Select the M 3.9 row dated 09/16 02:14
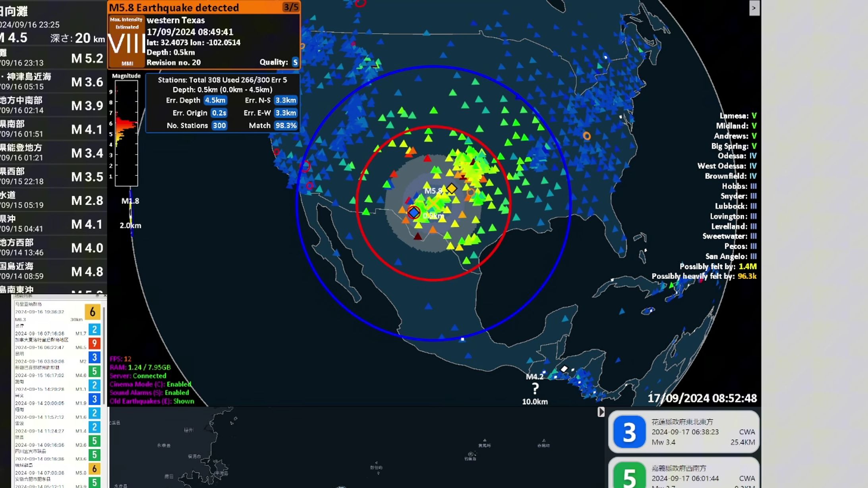The width and height of the screenshot is (868, 488). click(x=53, y=105)
